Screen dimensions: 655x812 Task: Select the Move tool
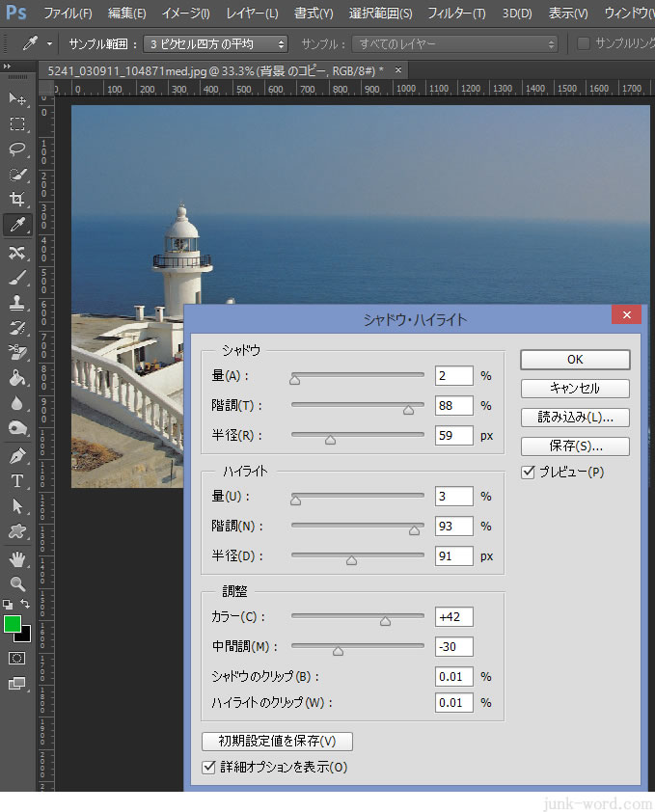pos(17,99)
